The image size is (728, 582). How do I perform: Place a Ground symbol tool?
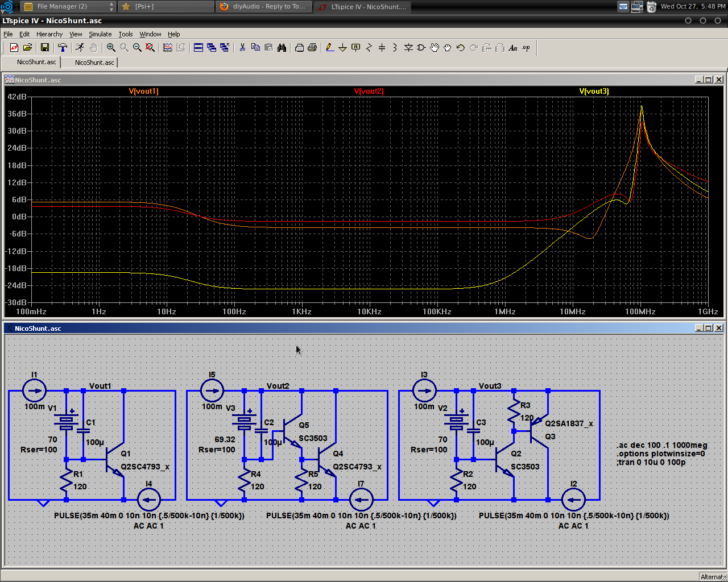pos(342,48)
